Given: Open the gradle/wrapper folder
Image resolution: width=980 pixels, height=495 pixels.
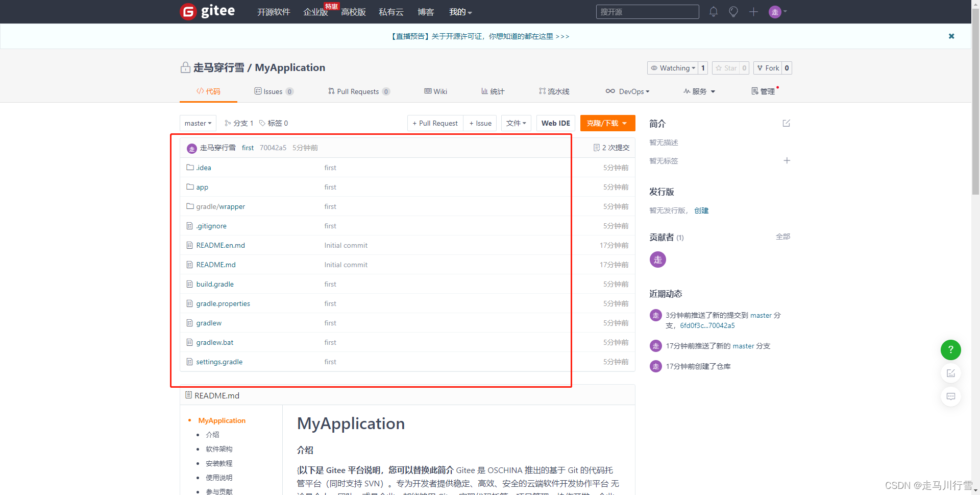Looking at the screenshot, I should 220,206.
